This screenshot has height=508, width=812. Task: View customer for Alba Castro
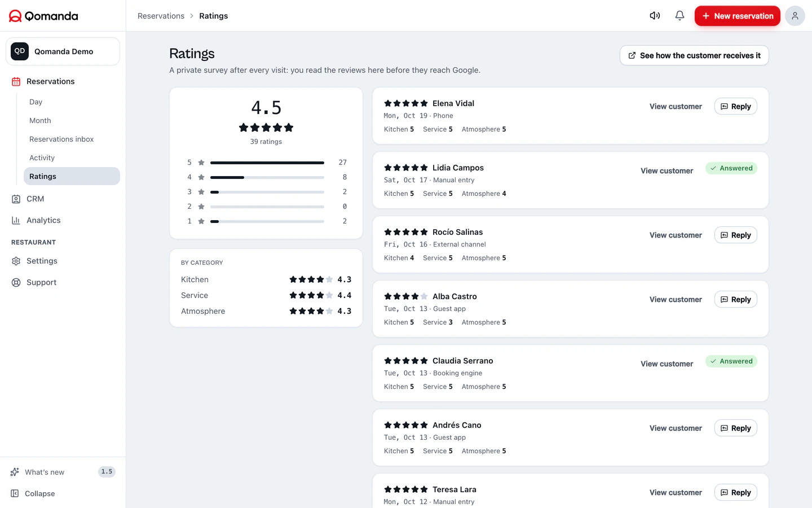(676, 299)
